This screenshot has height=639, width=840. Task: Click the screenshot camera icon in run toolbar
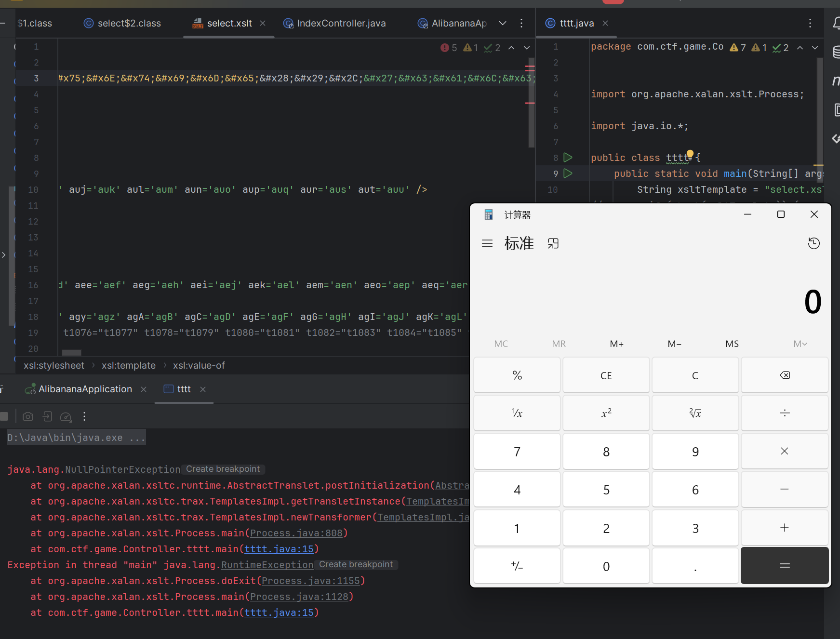tap(28, 416)
